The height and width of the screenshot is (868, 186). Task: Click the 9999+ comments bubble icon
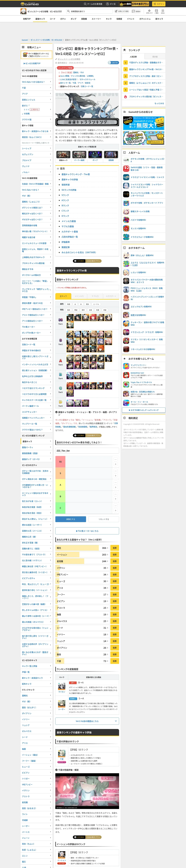136,11
